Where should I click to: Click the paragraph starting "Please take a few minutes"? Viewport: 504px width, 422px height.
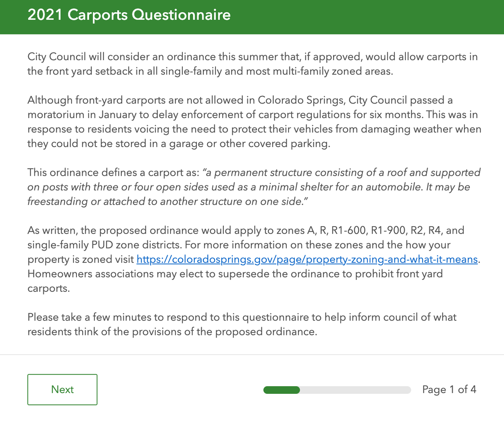click(241, 324)
